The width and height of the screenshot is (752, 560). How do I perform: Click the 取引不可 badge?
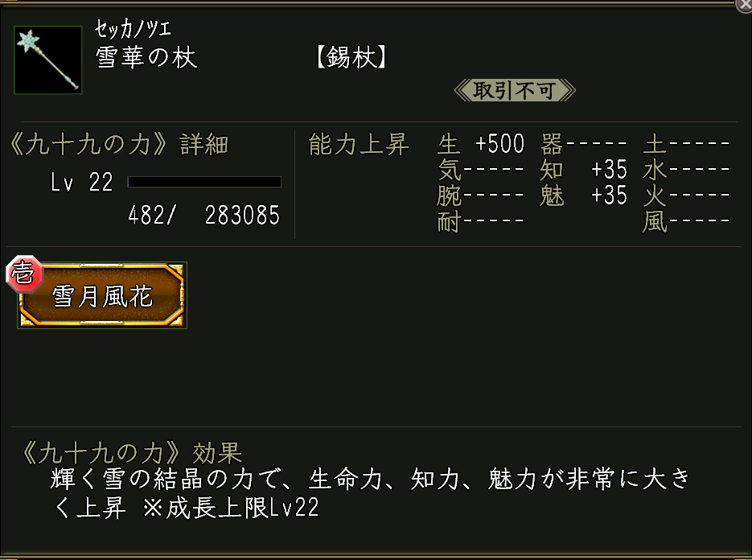tap(515, 90)
